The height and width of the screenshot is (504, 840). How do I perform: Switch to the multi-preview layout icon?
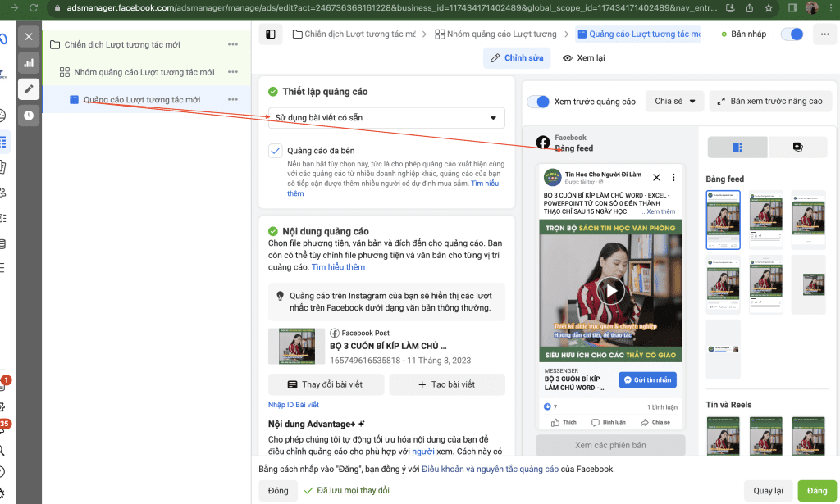pos(797,148)
